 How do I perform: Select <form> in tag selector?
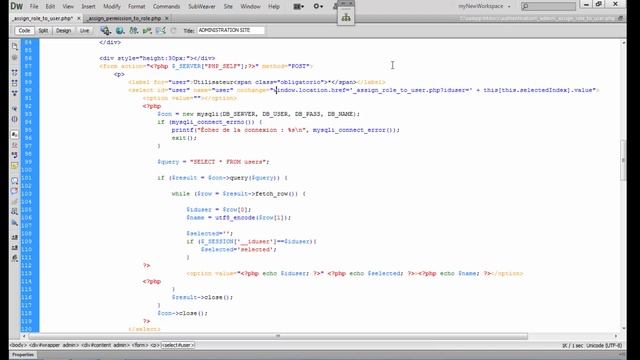coord(140,345)
